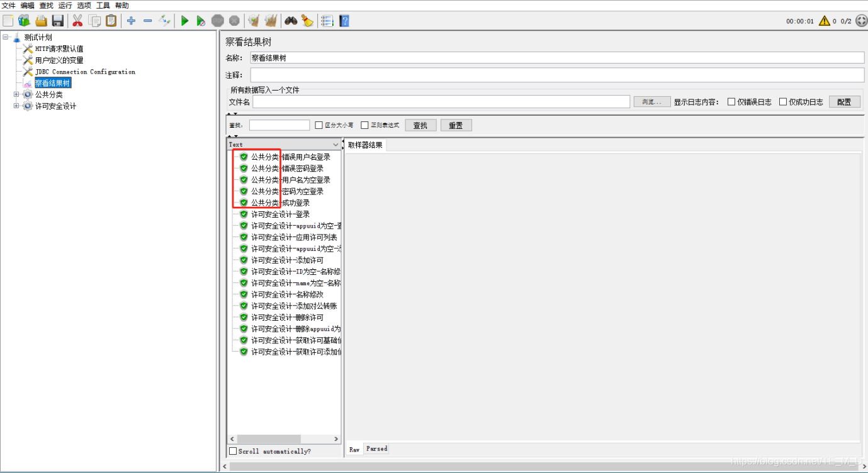Open the 查找 menu in menu bar
Viewport: 868px width, 473px height.
point(46,5)
